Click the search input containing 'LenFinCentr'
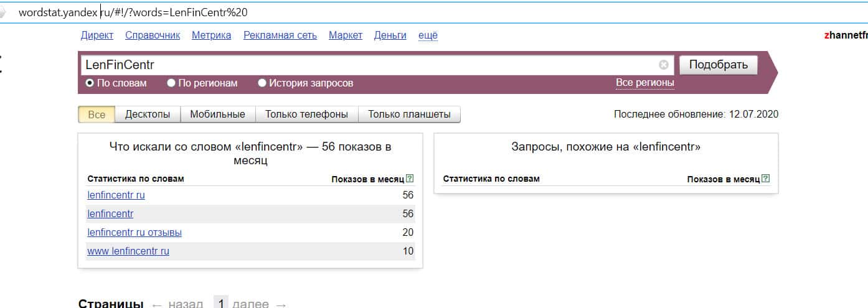 367,65
